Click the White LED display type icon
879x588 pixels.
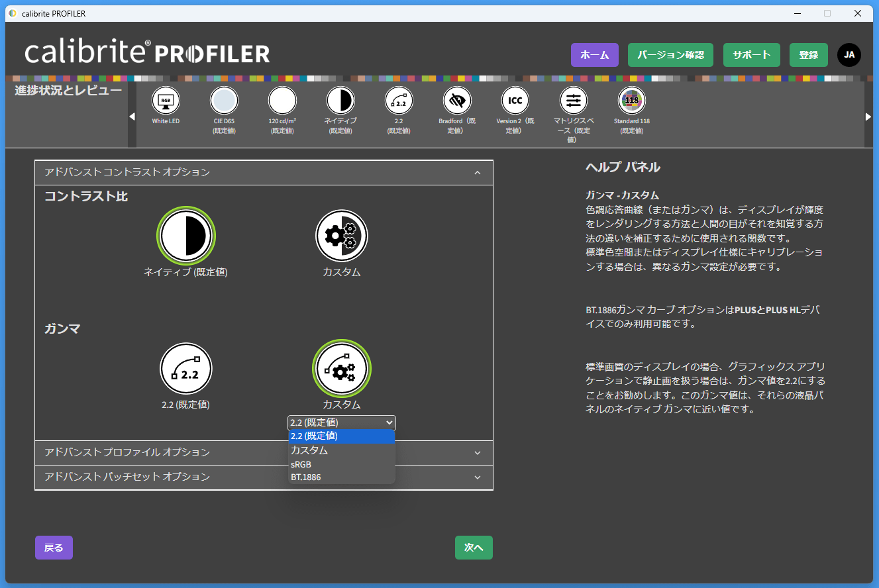pos(166,101)
